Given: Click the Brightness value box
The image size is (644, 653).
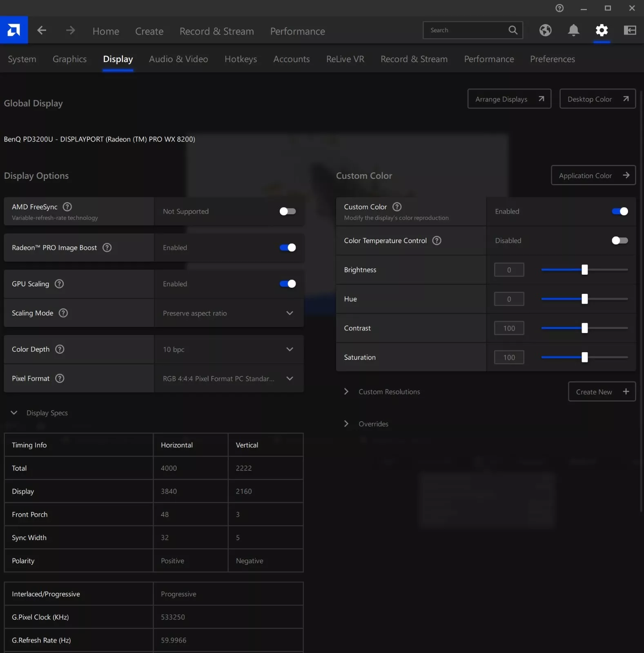Looking at the screenshot, I should coord(509,270).
